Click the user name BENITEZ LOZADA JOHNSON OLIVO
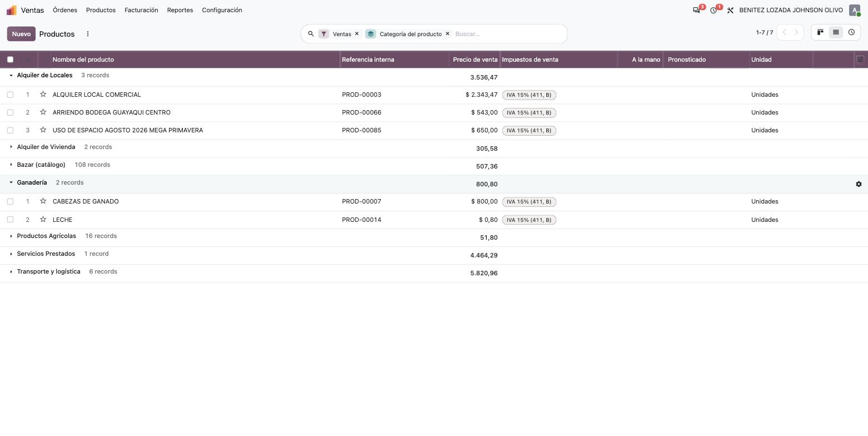Viewport: 868px width, 436px height. pyautogui.click(x=791, y=10)
